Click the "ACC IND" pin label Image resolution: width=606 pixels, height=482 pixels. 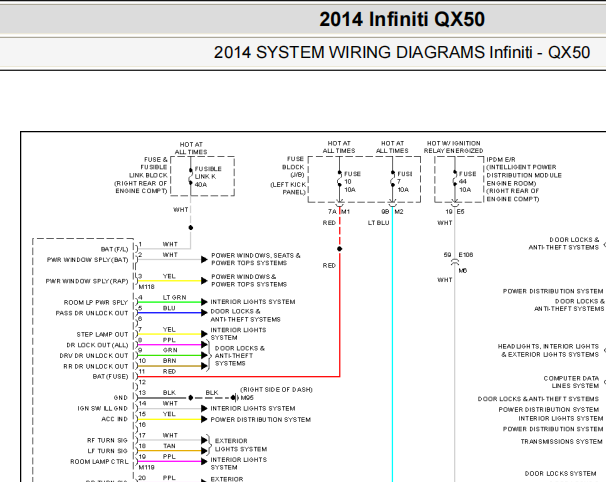tap(114, 419)
